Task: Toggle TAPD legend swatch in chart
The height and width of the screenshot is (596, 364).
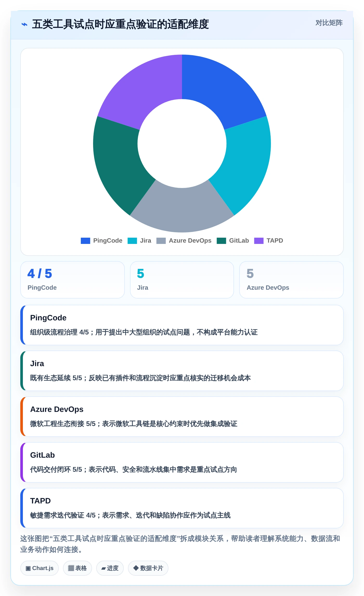Action: pos(259,241)
